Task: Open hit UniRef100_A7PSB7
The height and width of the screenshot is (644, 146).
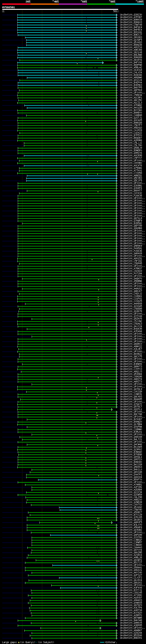Action: [131, 17]
